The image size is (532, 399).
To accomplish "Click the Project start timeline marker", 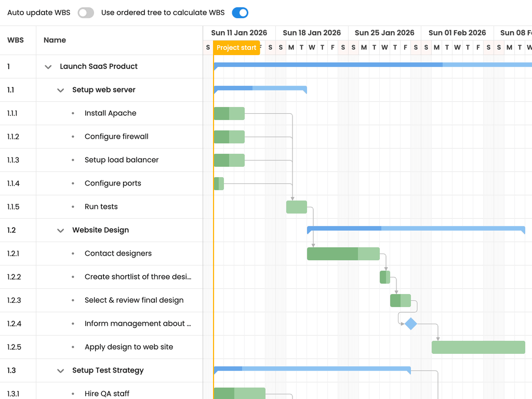I will point(236,47).
